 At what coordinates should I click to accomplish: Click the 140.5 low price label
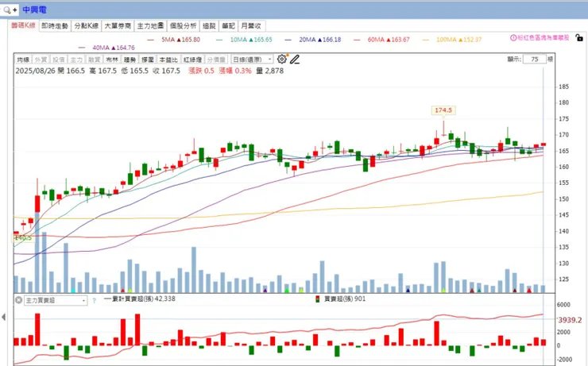click(22, 238)
